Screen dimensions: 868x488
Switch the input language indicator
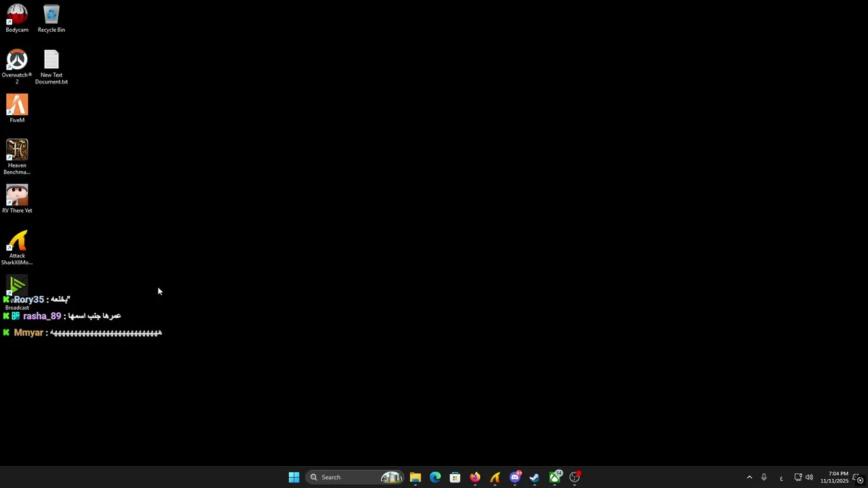[781, 477]
